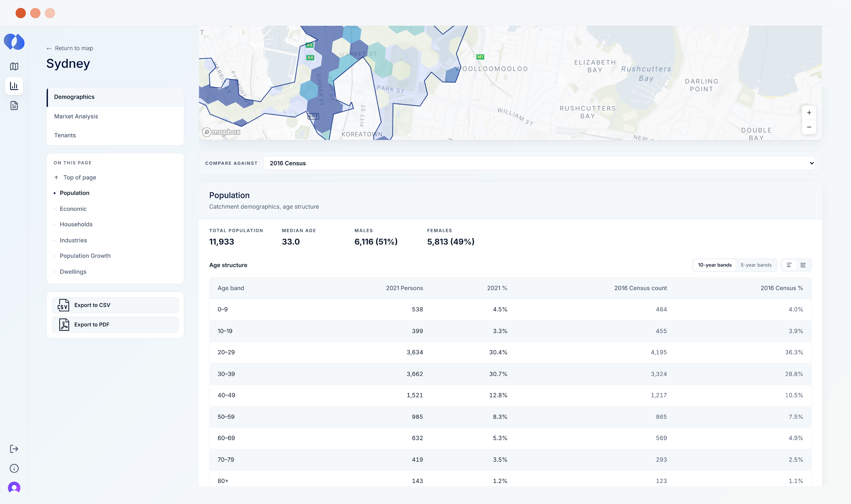The image size is (851, 504).
Task: Open the Tenants tab
Action: pos(115,135)
